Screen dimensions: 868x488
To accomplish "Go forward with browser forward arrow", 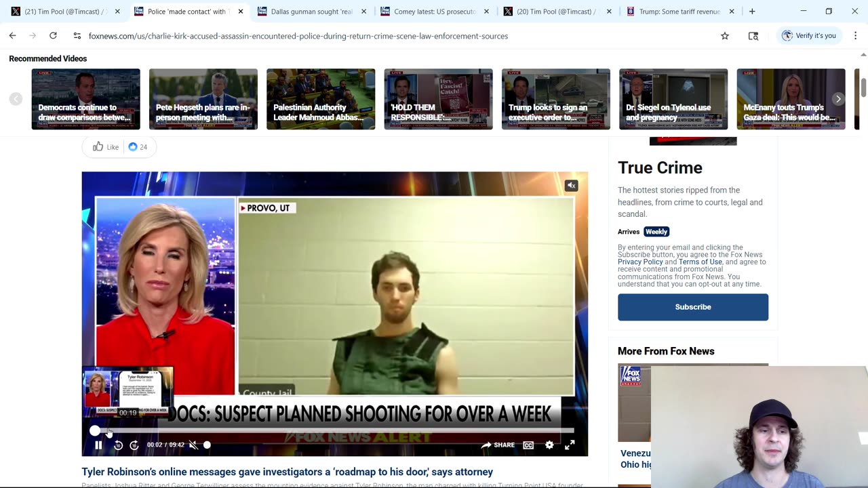I will [33, 36].
